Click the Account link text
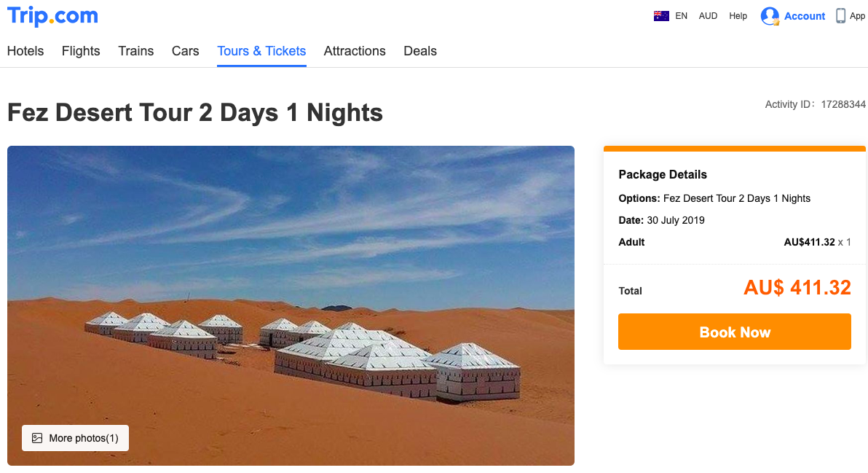868x473 pixels. (x=804, y=15)
